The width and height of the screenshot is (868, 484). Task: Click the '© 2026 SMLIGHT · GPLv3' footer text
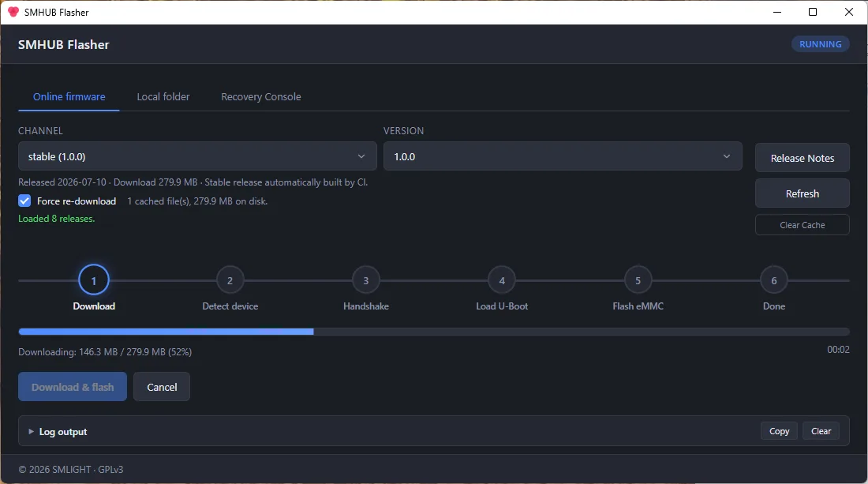tap(71, 469)
